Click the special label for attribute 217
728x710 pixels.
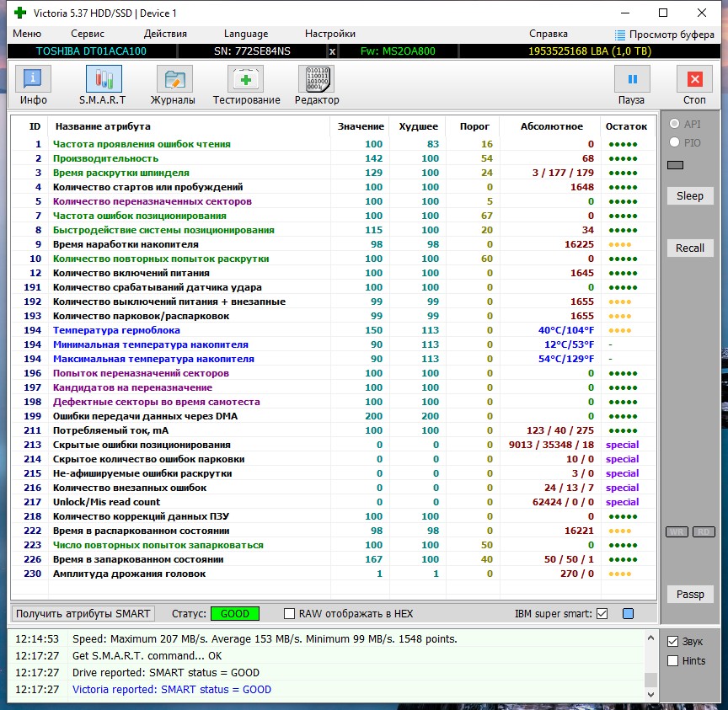622,502
